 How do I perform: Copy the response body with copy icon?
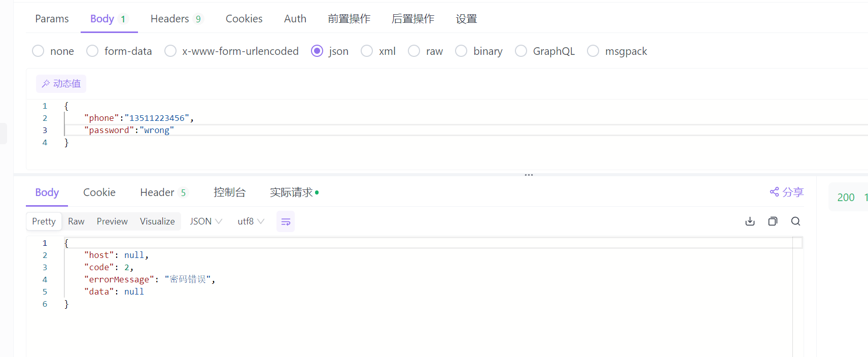[x=773, y=221]
